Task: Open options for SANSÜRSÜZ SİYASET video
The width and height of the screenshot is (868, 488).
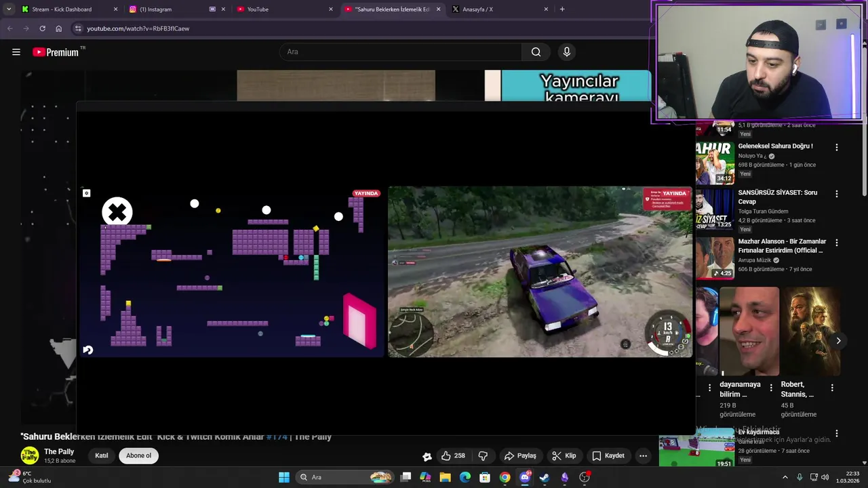Action: tap(837, 194)
